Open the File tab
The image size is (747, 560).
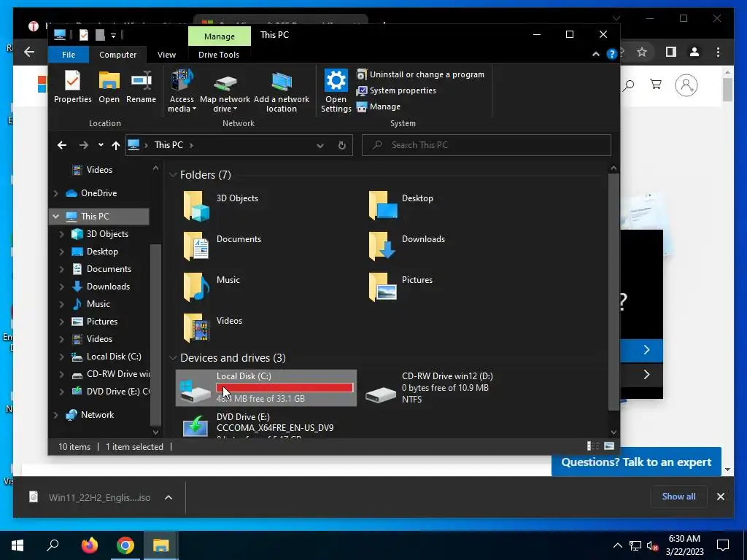(69, 55)
